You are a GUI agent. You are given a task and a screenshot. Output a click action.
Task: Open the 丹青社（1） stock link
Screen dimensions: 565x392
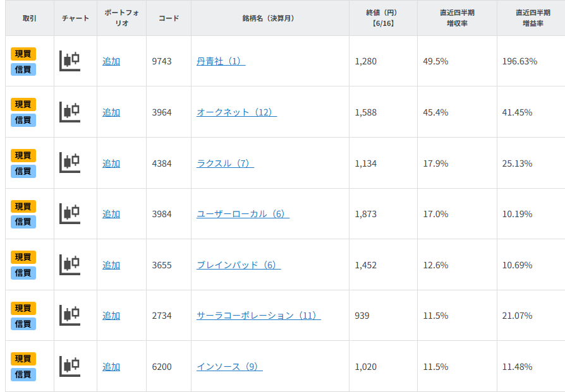click(221, 61)
